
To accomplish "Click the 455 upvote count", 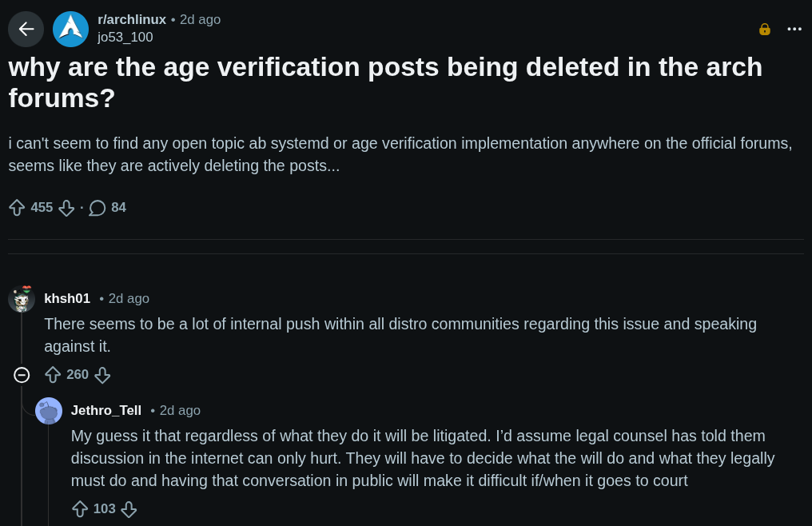I will (42, 207).
